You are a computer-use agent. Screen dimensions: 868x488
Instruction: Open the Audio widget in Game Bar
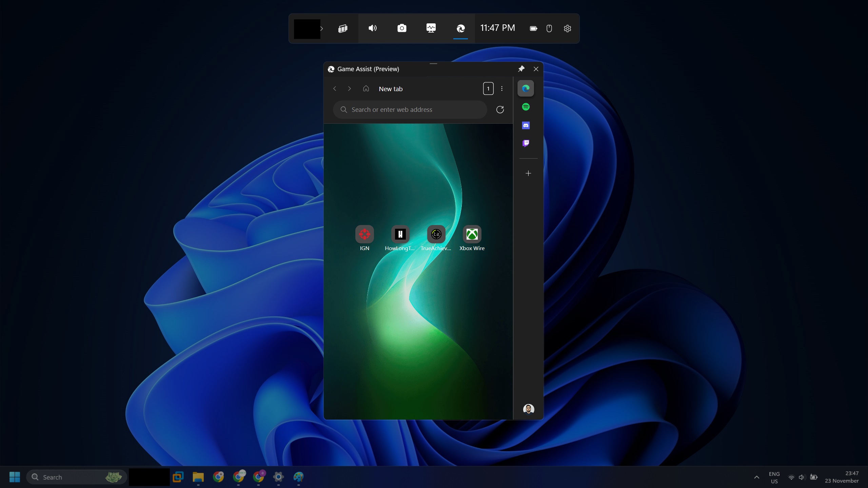372,28
